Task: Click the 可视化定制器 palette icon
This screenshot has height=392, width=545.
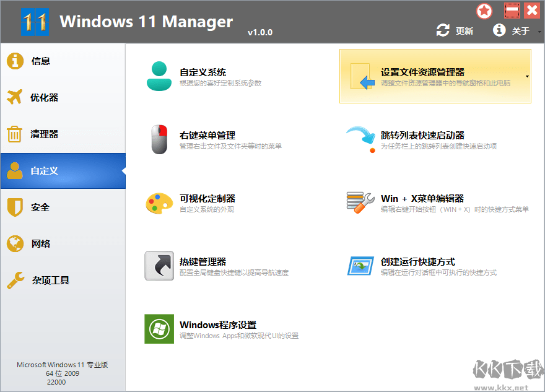Action: 159,203
